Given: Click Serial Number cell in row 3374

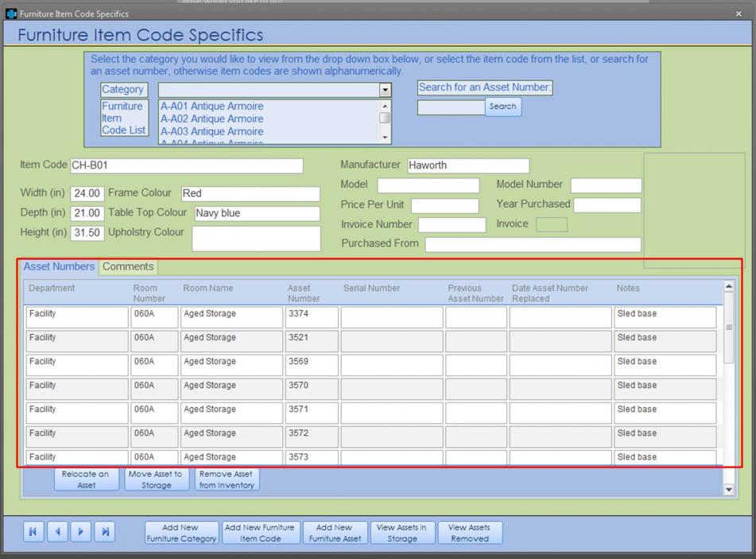Looking at the screenshot, I should (391, 317).
